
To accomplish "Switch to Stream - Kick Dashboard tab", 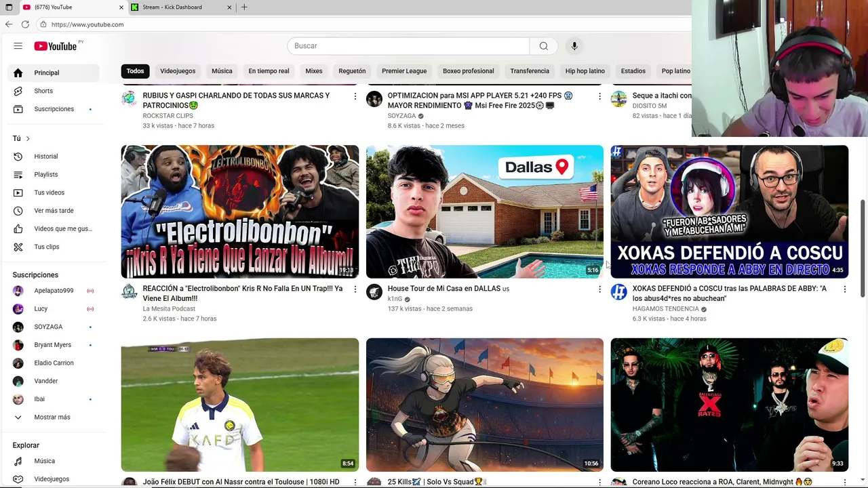I will click(x=180, y=7).
